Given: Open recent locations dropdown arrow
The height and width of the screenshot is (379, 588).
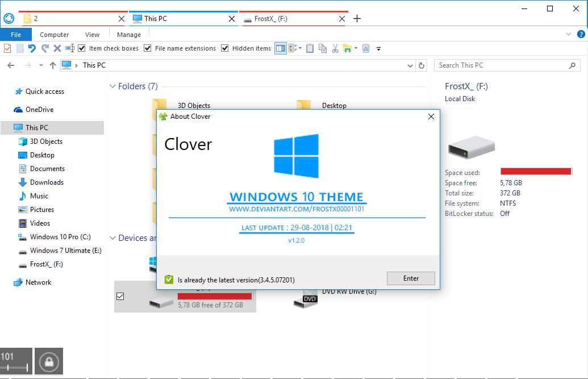Looking at the screenshot, I should pos(41,65).
